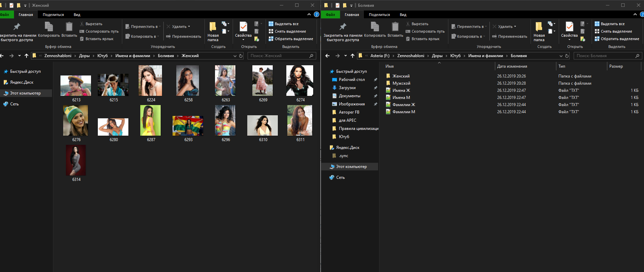Screen dimensions: 644x272
Task: Open the Delete dropdown in left ribbon
Action: click(189, 27)
